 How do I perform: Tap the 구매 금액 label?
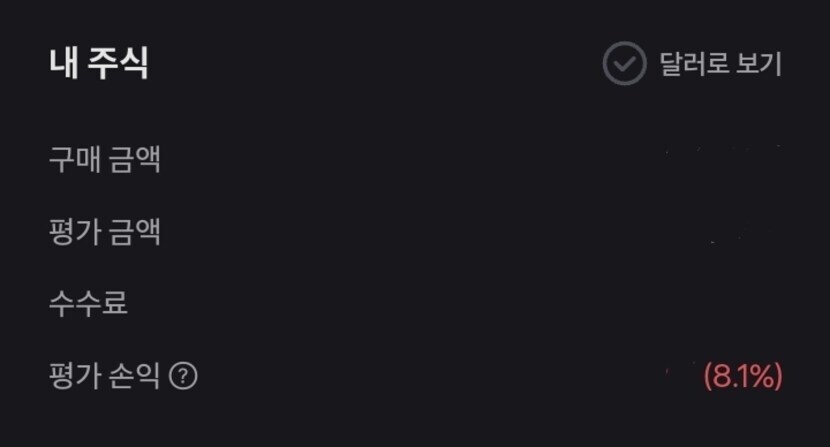[104, 161]
